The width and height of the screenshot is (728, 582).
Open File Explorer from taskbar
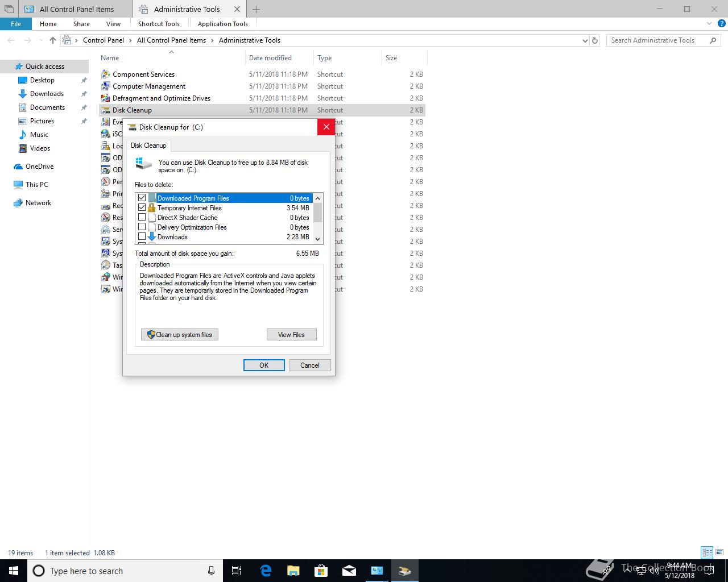(293, 571)
